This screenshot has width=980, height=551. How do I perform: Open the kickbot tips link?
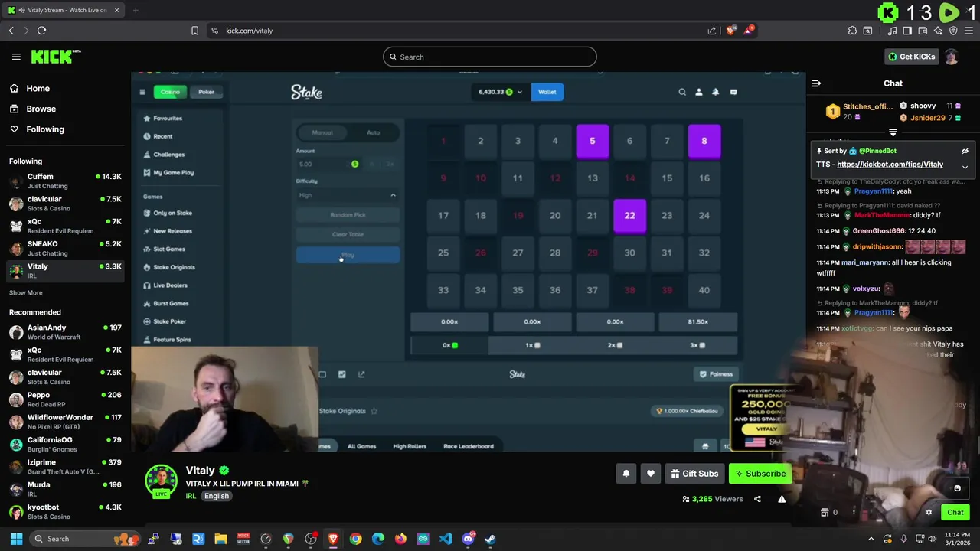pos(890,165)
